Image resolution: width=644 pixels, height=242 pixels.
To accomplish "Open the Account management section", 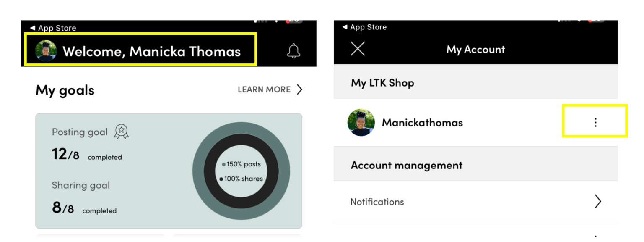I will [x=406, y=165].
